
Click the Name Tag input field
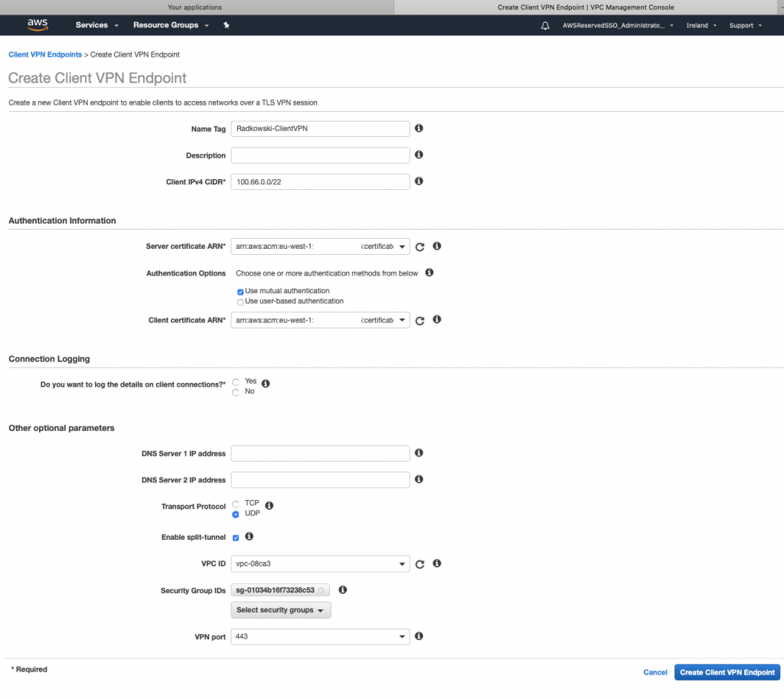tap(321, 129)
